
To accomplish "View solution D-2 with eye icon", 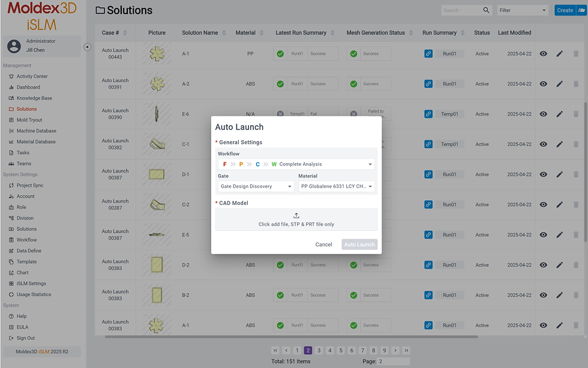I will [x=543, y=265].
